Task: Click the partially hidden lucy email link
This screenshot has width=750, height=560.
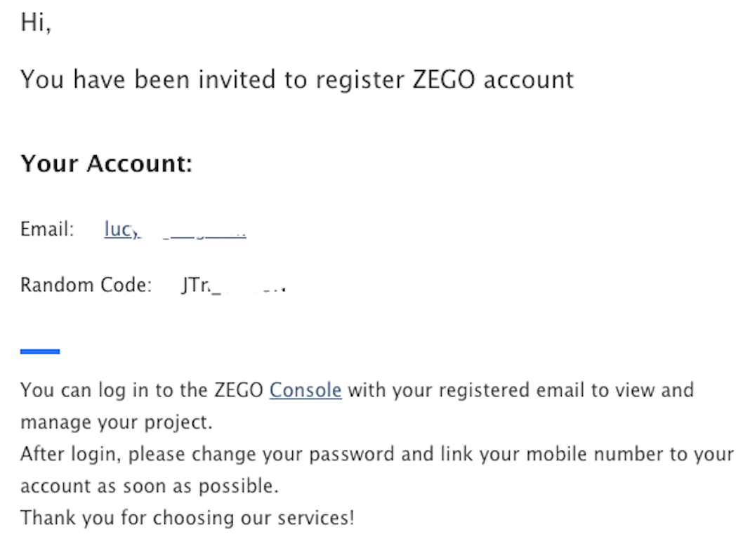Action: click(x=174, y=229)
